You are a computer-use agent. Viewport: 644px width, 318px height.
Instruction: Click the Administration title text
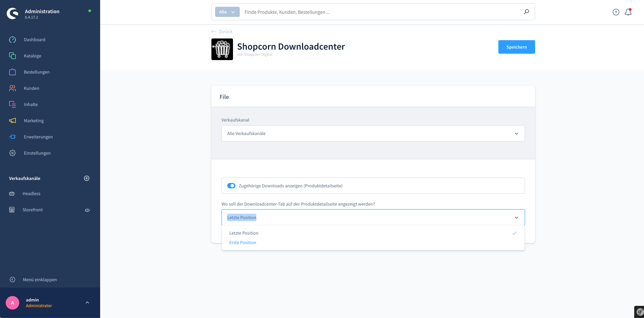(x=42, y=11)
